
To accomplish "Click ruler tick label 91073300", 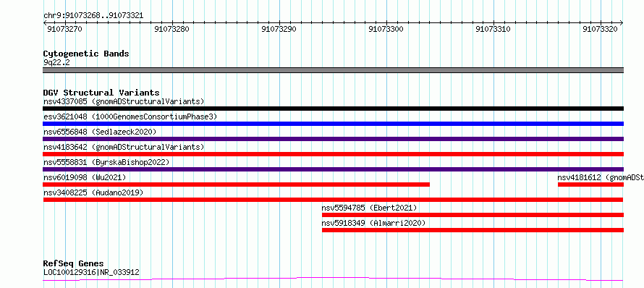I will pos(386,29).
